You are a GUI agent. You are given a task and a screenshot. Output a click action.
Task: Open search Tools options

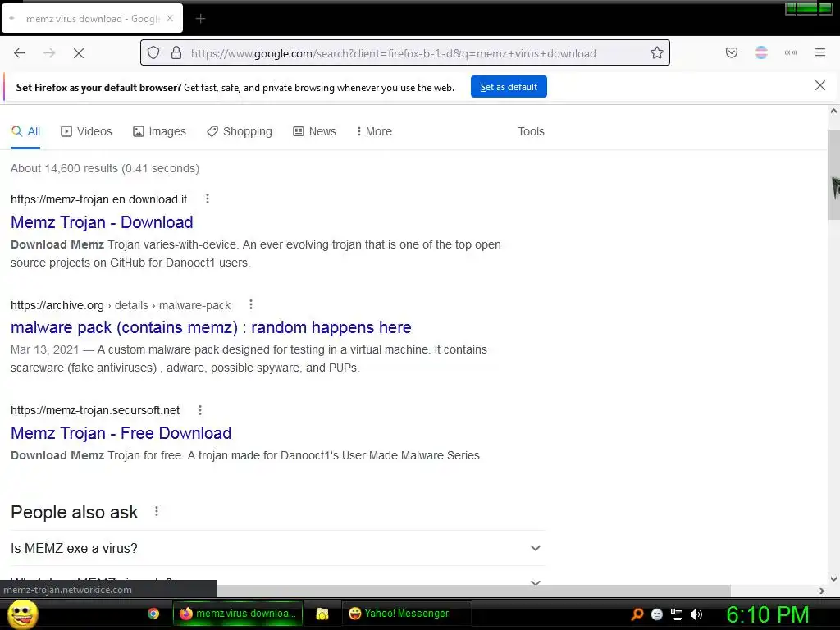[x=531, y=131]
